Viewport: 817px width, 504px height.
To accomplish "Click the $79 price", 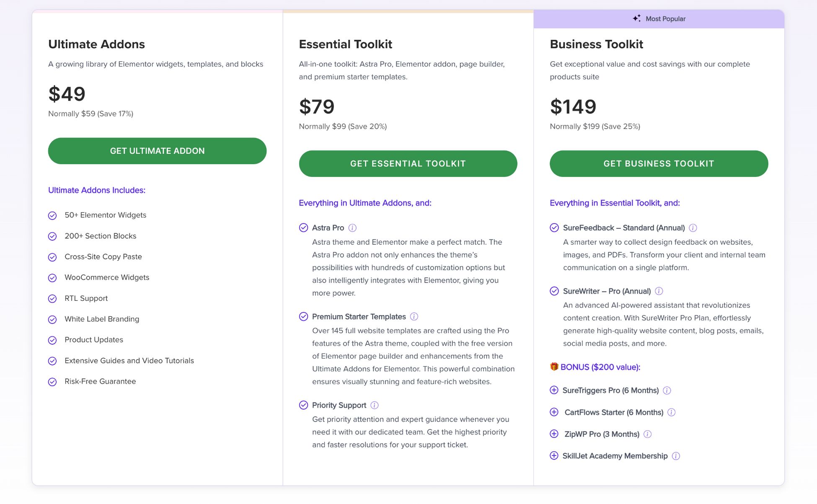I will tap(317, 107).
